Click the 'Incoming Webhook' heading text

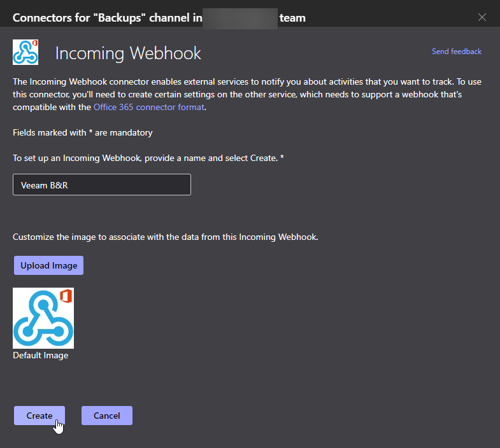point(128,53)
